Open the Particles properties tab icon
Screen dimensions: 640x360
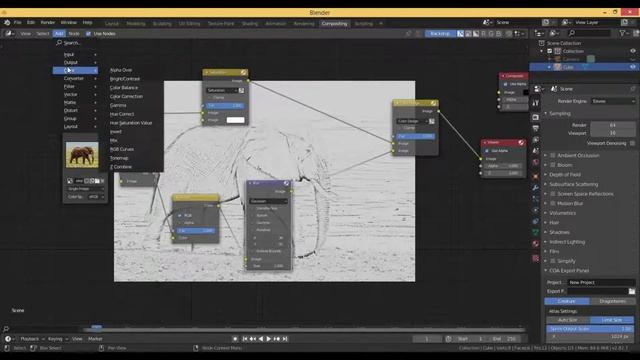tap(536, 199)
